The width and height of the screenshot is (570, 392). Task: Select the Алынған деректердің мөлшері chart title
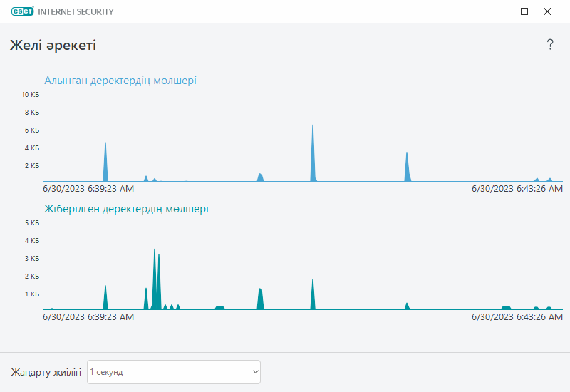point(120,81)
